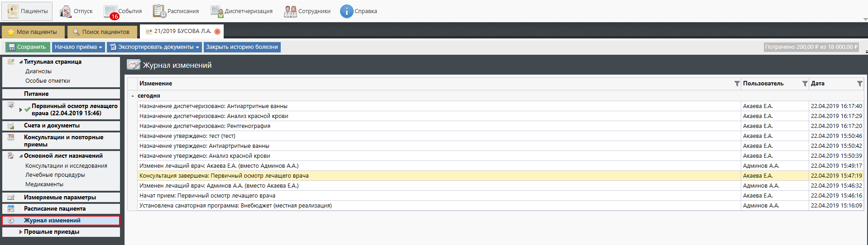Click the Справка info icon
The height and width of the screenshot is (245, 868).
coord(346,11)
